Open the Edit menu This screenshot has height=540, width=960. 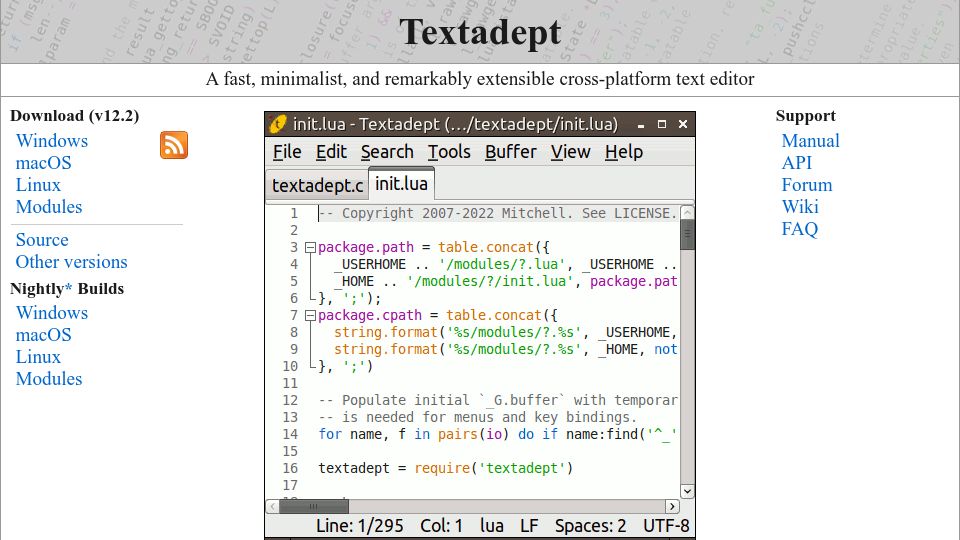(331, 152)
